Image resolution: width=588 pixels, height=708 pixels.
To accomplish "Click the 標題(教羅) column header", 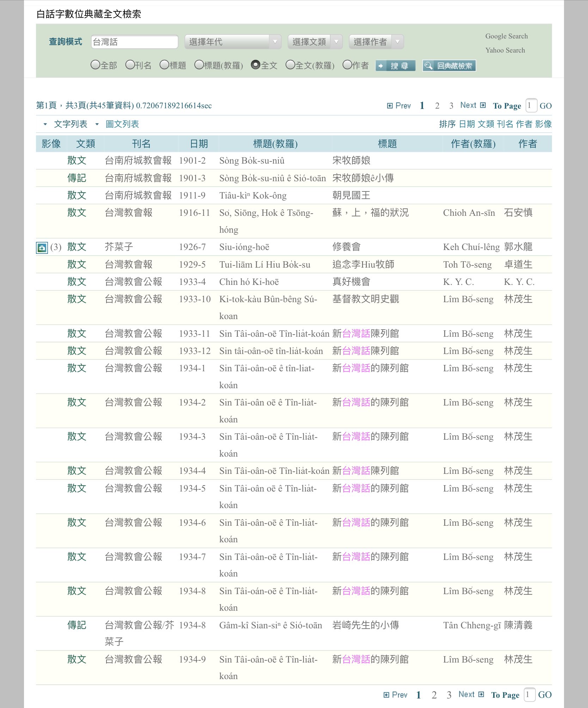I will 275,144.
